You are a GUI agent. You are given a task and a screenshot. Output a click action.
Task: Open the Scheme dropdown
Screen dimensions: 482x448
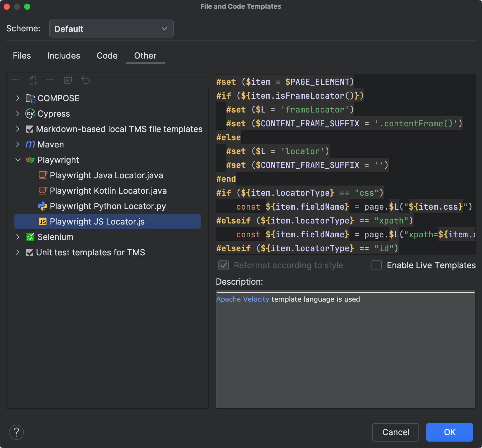pyautogui.click(x=111, y=29)
